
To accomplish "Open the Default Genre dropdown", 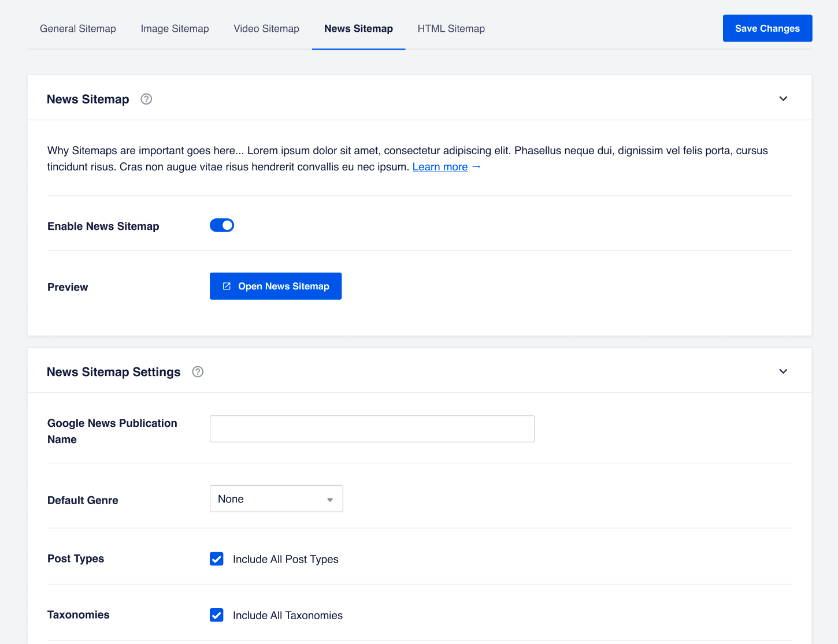I will (276, 499).
